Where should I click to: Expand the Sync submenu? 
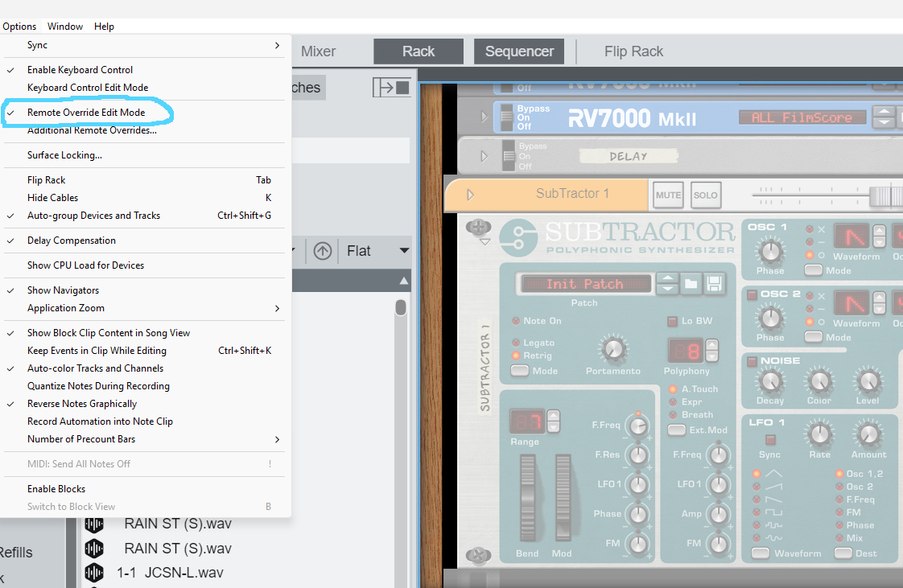(144, 45)
